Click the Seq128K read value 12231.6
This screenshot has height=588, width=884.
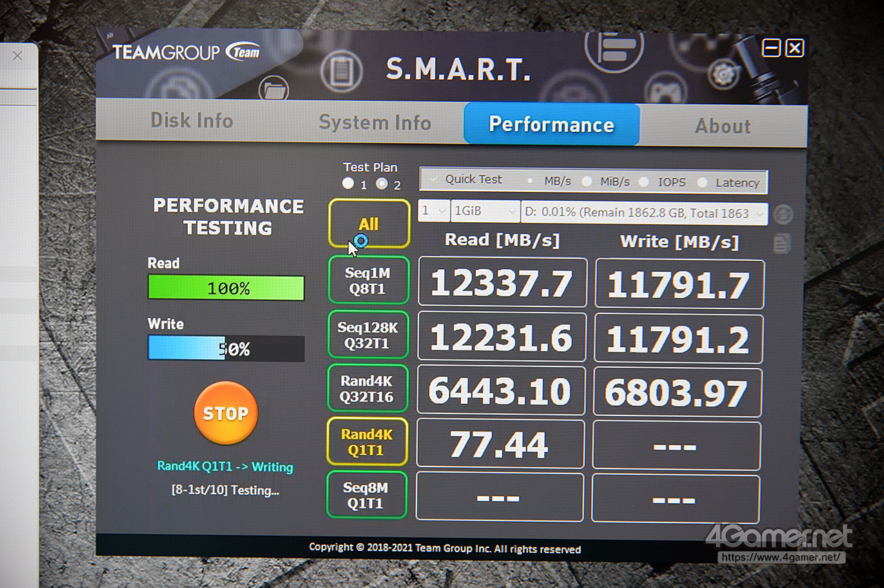click(501, 337)
